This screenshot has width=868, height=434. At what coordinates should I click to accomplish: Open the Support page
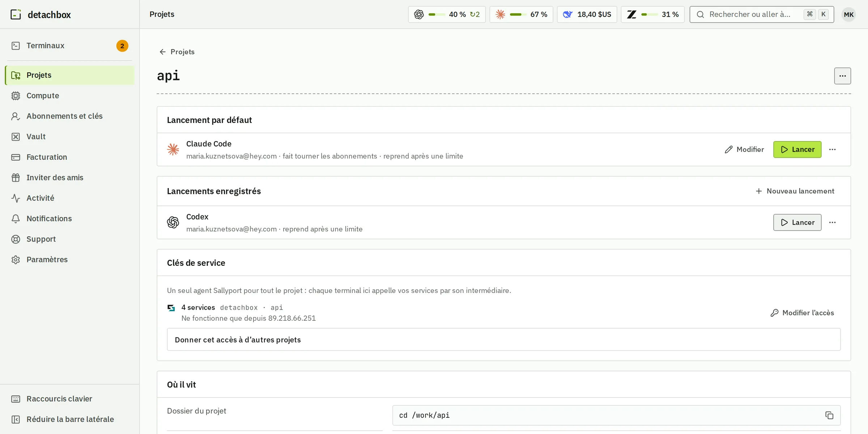click(69, 239)
